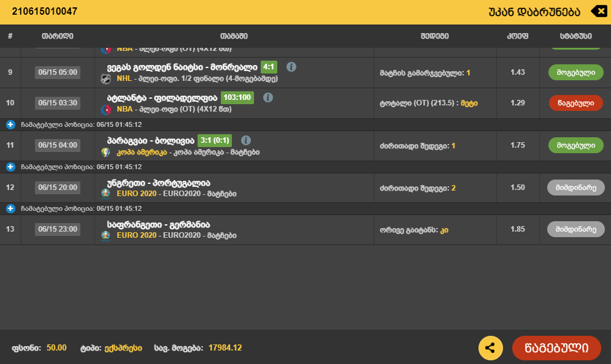Click possible winnings 17984.12
The image size is (611, 364).
click(x=225, y=347)
